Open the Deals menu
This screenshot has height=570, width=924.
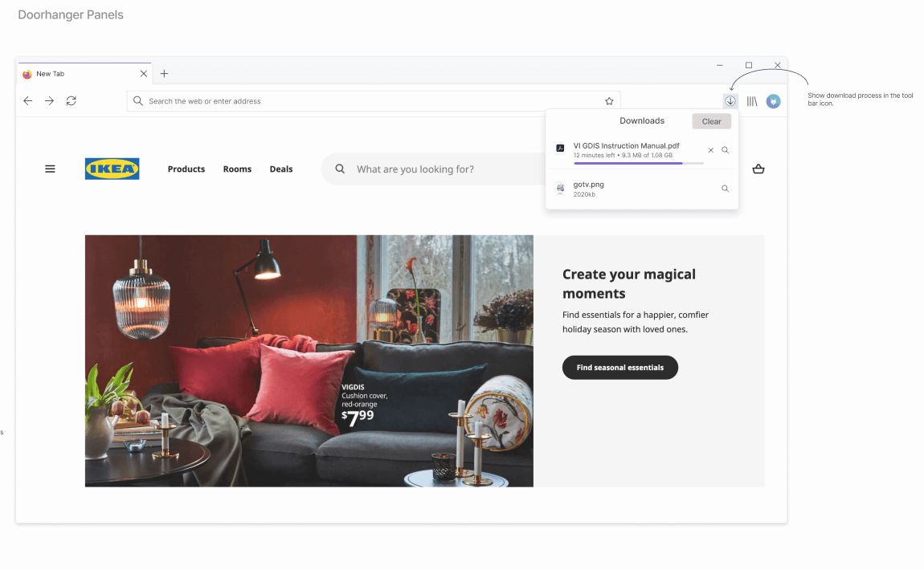[x=281, y=169]
